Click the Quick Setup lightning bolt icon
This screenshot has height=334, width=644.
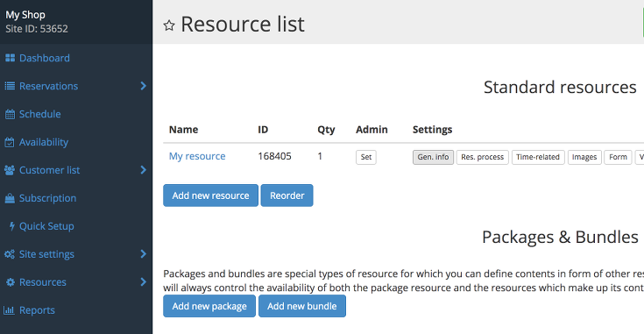(x=12, y=226)
